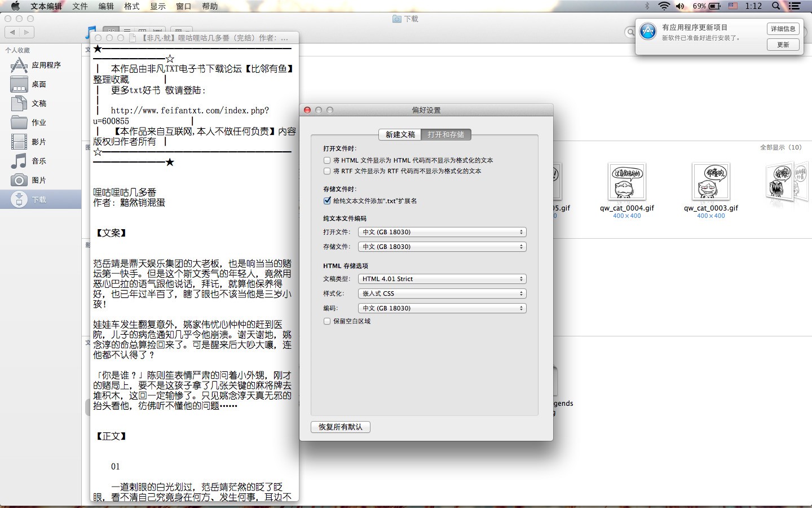Toggle 将 HTML 文件显示为 HTML 代码 checkbox
Image resolution: width=812 pixels, height=508 pixels.
tap(327, 160)
